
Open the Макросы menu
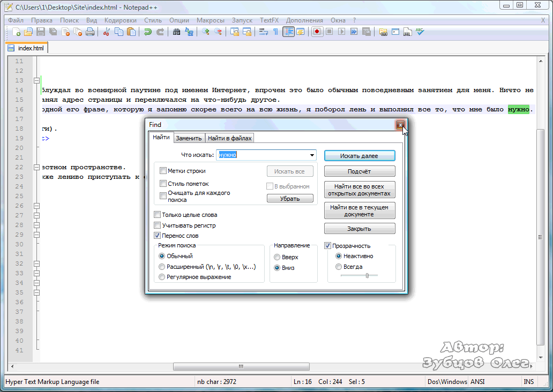coord(210,20)
